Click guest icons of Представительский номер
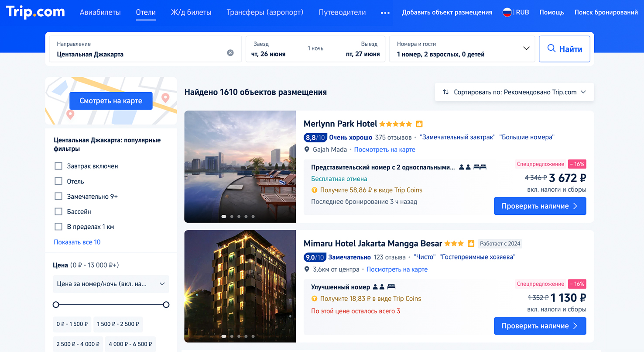644x352 pixels. coord(465,167)
